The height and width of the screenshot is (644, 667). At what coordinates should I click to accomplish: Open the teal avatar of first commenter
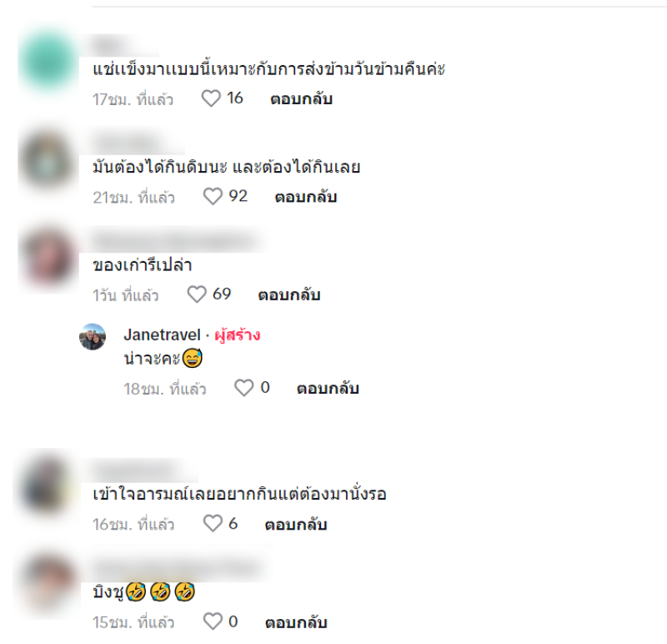point(48,62)
